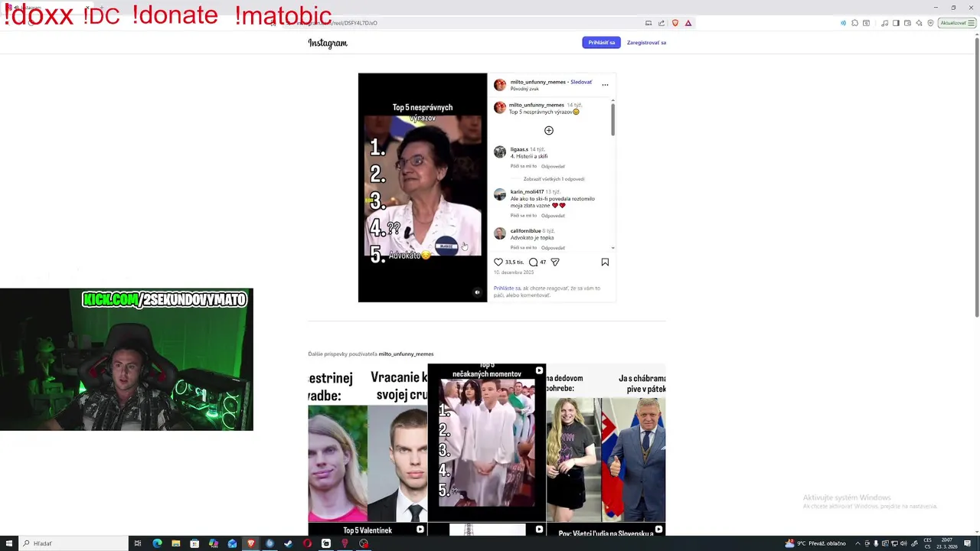The height and width of the screenshot is (551, 980).
Task: Toggle the browser sidebar panel icon
Action: click(896, 23)
